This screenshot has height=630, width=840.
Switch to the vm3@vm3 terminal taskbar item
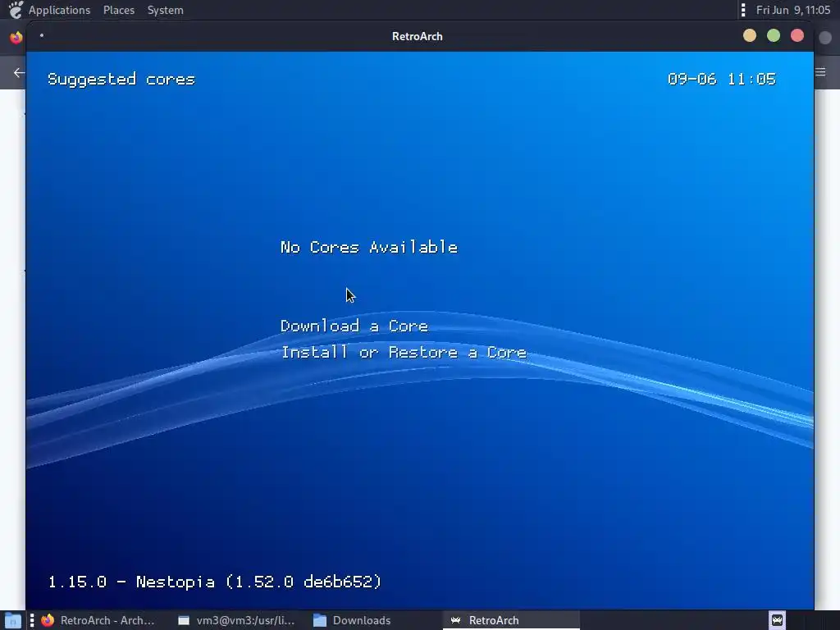(x=237, y=620)
